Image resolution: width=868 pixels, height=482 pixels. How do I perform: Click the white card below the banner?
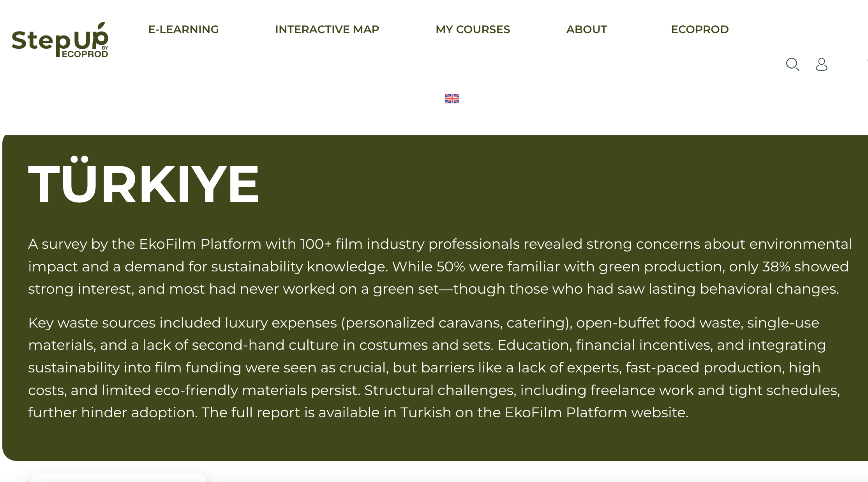(x=118, y=477)
